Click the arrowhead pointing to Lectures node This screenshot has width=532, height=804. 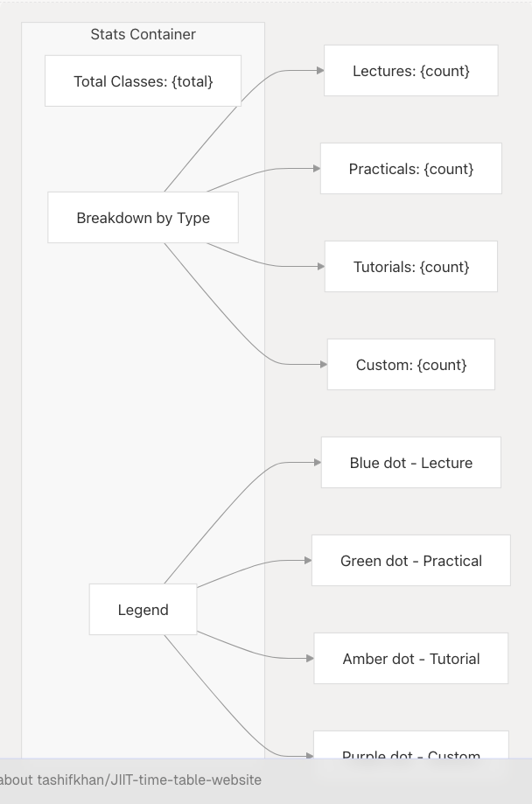pos(318,71)
